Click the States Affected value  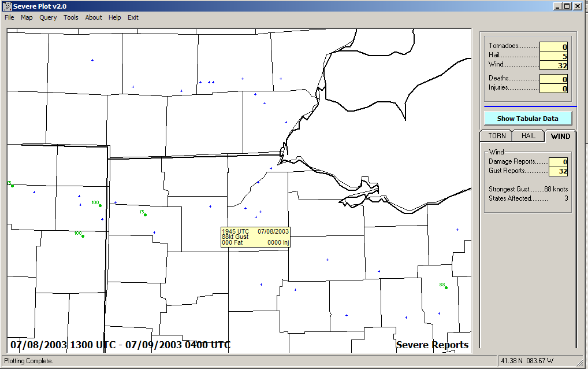(566, 198)
